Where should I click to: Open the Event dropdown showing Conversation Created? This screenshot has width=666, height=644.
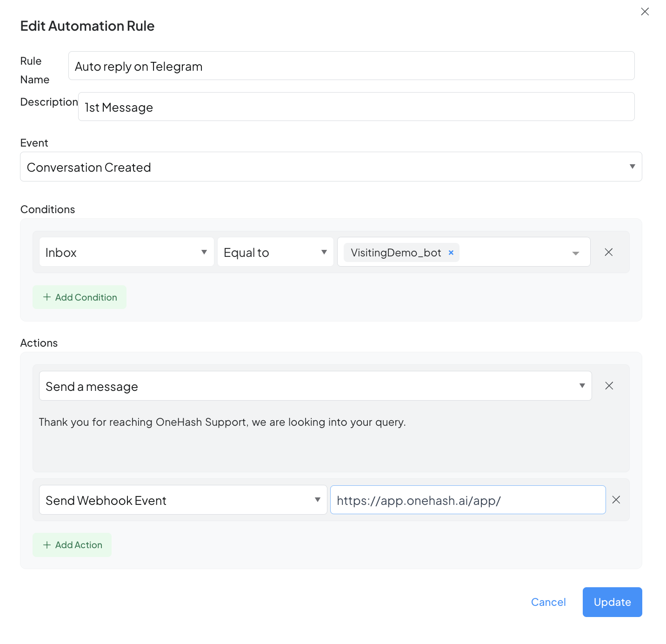tap(331, 167)
